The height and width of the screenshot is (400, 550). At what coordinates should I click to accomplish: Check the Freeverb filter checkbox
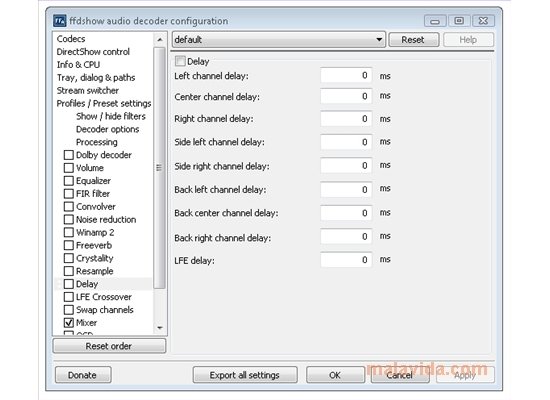(x=69, y=245)
